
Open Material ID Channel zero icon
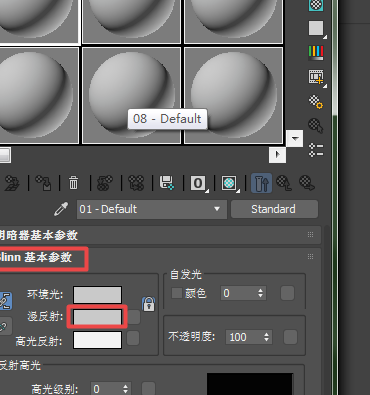click(198, 183)
